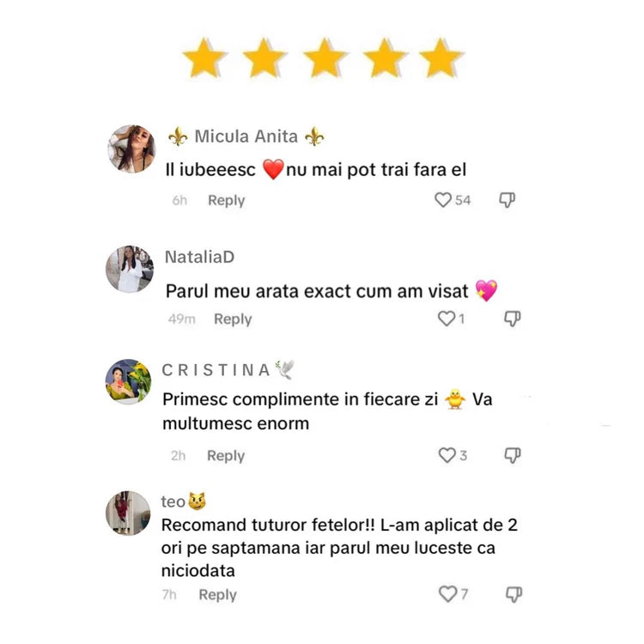This screenshot has height=644, width=644.
Task: Reply to NataliaD's comment
Action: point(233,319)
